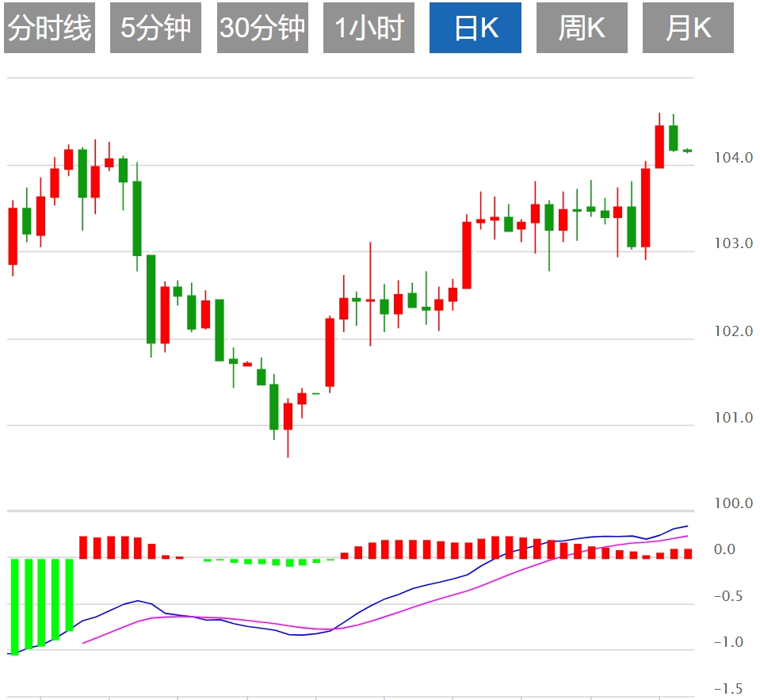Select the 5分钟 chart tab
The image size is (760, 700).
pos(156,29)
